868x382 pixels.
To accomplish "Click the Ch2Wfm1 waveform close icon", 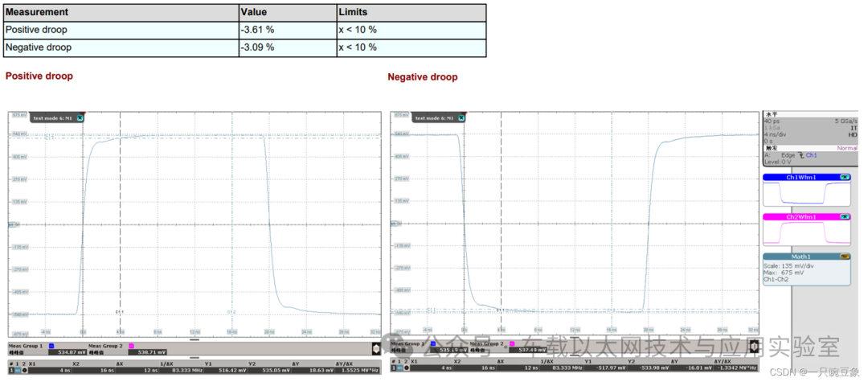I will (845, 217).
